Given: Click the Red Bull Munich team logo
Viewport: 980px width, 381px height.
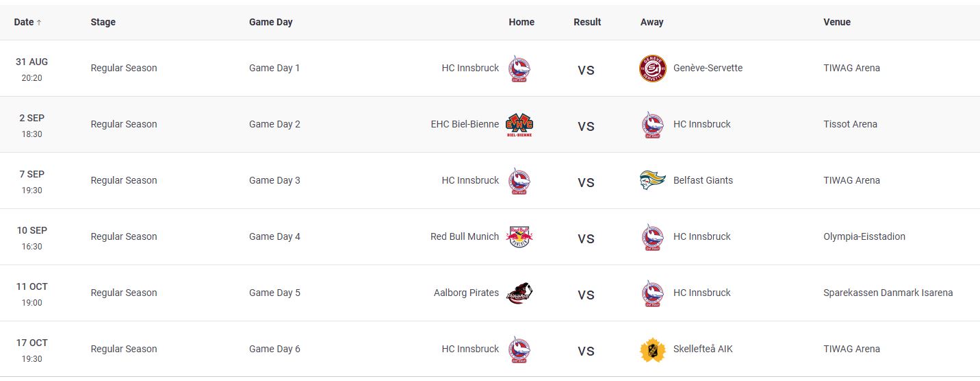Looking at the screenshot, I should point(519,237).
